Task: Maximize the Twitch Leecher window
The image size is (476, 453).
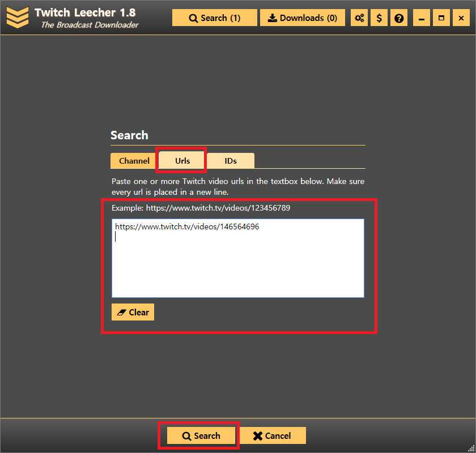Action: 441,18
